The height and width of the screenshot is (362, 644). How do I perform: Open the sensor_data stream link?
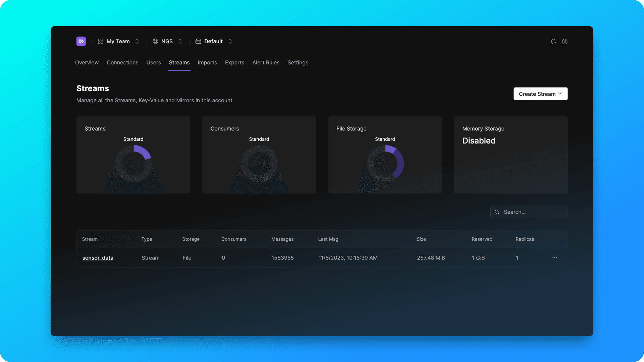pos(98,258)
